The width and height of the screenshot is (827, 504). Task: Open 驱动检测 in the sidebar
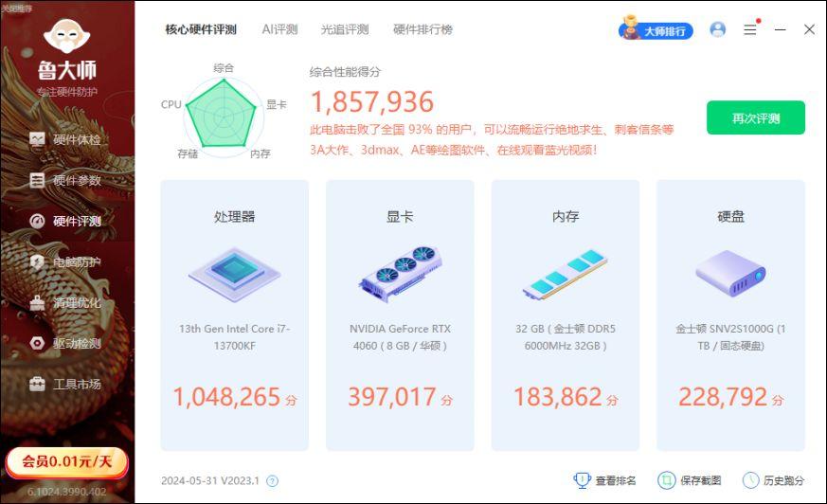pos(67,343)
